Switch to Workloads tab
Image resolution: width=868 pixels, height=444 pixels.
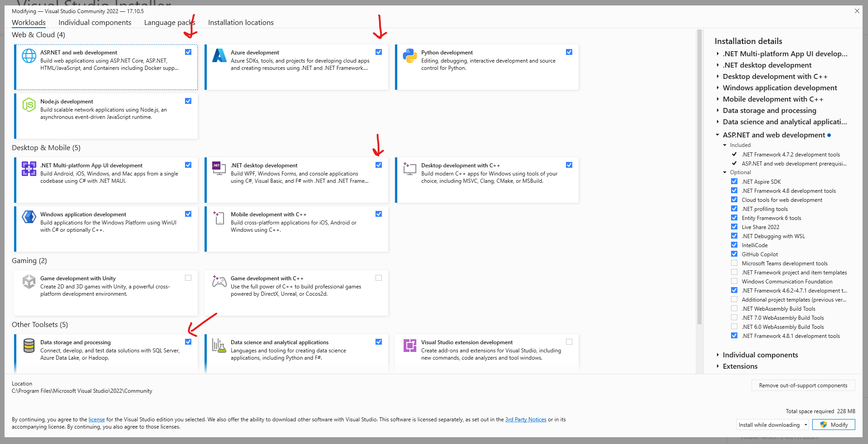[x=29, y=23]
